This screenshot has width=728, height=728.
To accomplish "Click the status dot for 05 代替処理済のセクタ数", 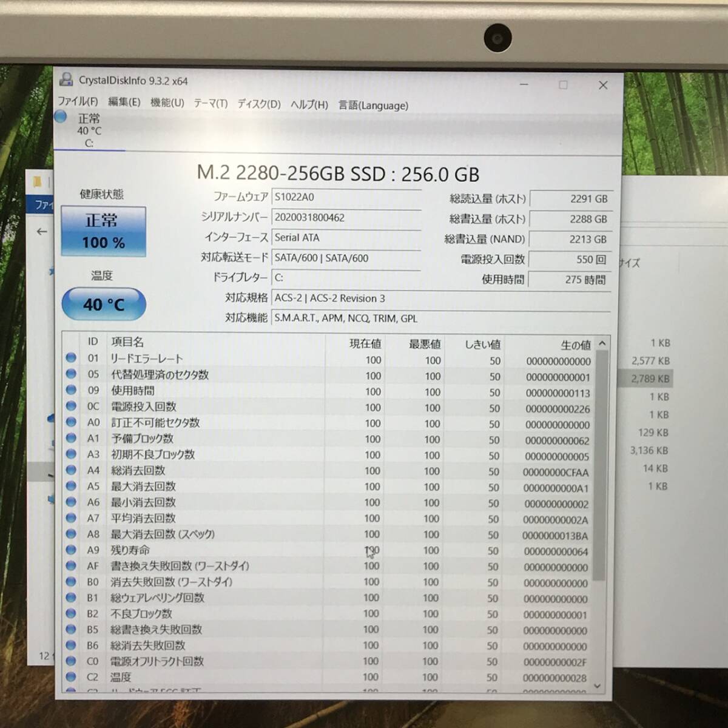I will (x=71, y=374).
